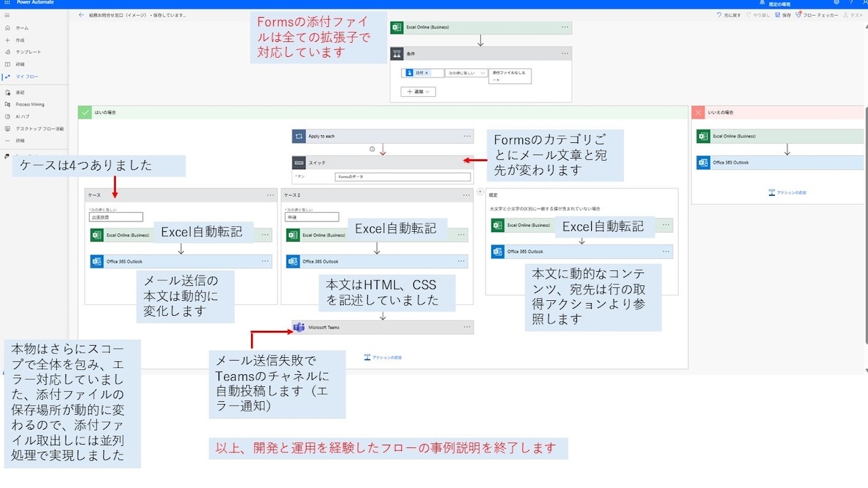This screenshot has height=488, width=868.
Task: Click the Excel Online card in 既定
Action: pyautogui.click(x=582, y=225)
